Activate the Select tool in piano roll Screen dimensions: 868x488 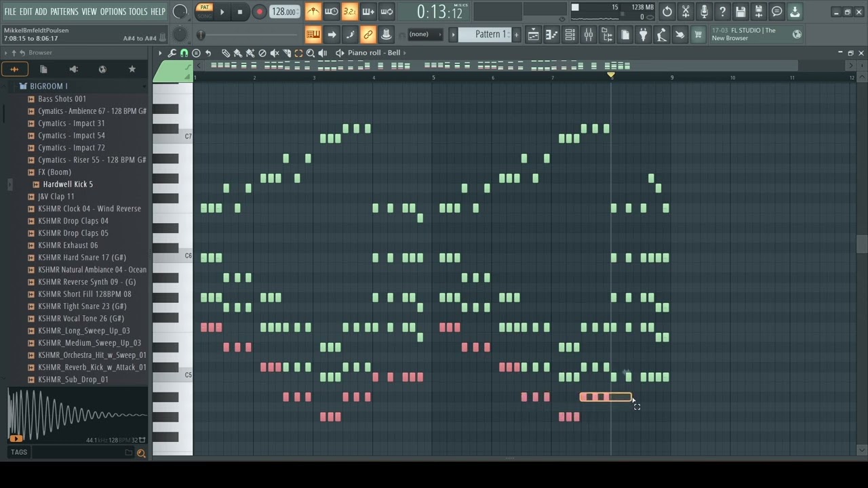click(x=298, y=53)
